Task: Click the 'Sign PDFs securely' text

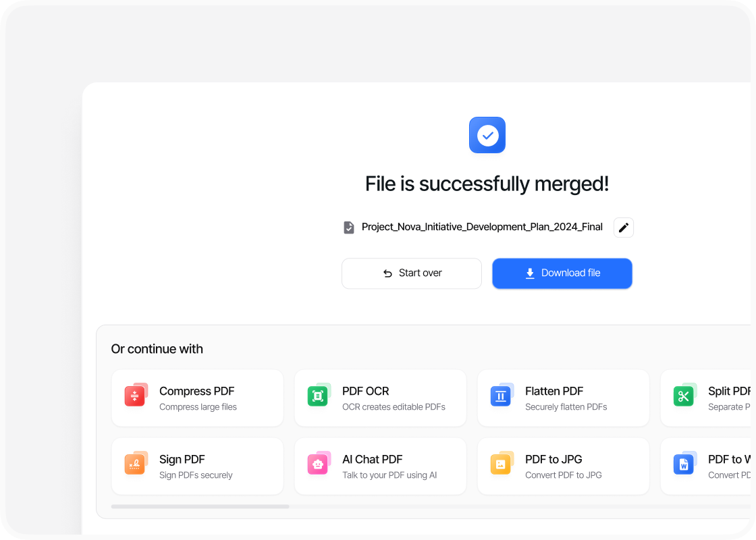Action: 196,475
